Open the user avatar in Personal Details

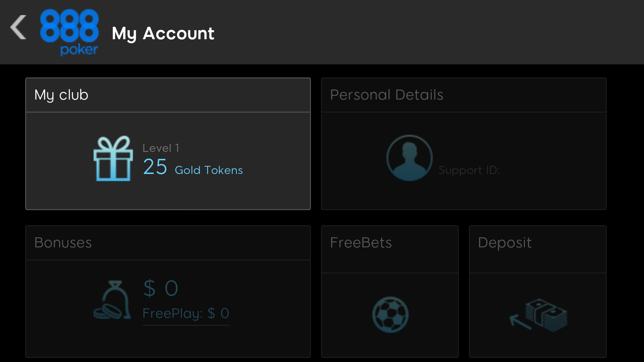[409, 158]
